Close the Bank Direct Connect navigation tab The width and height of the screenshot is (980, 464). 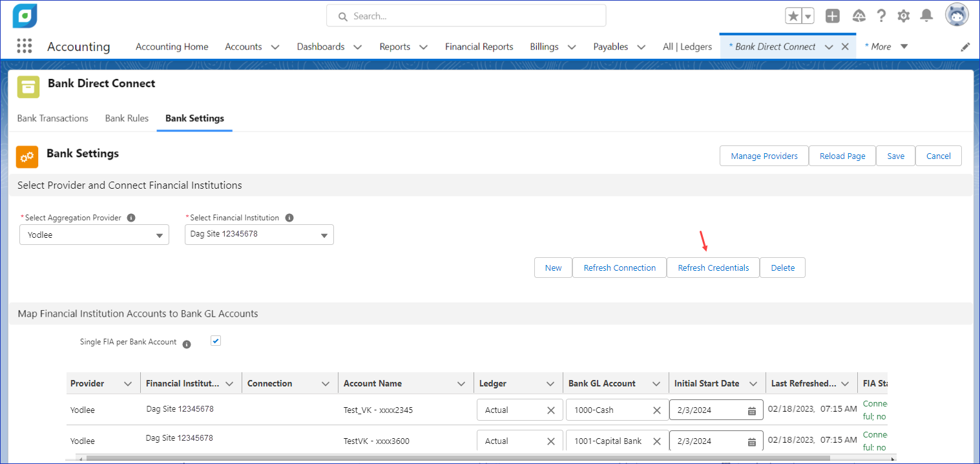[844, 47]
